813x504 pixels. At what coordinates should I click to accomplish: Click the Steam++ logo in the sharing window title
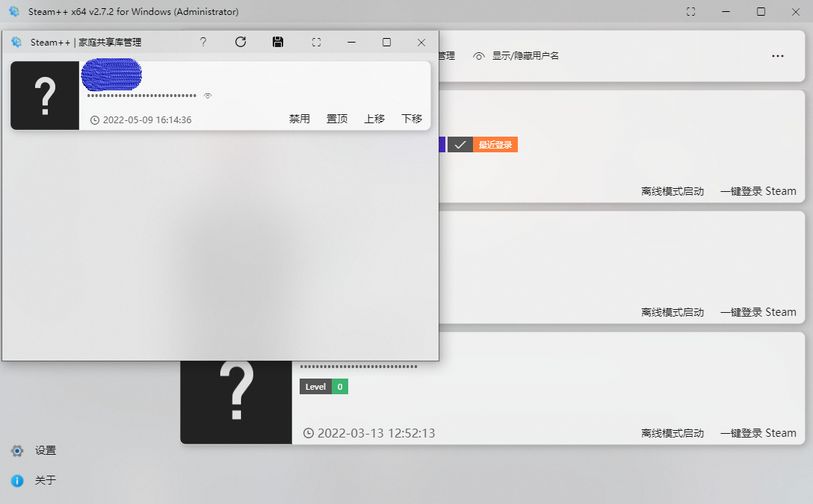(x=16, y=42)
